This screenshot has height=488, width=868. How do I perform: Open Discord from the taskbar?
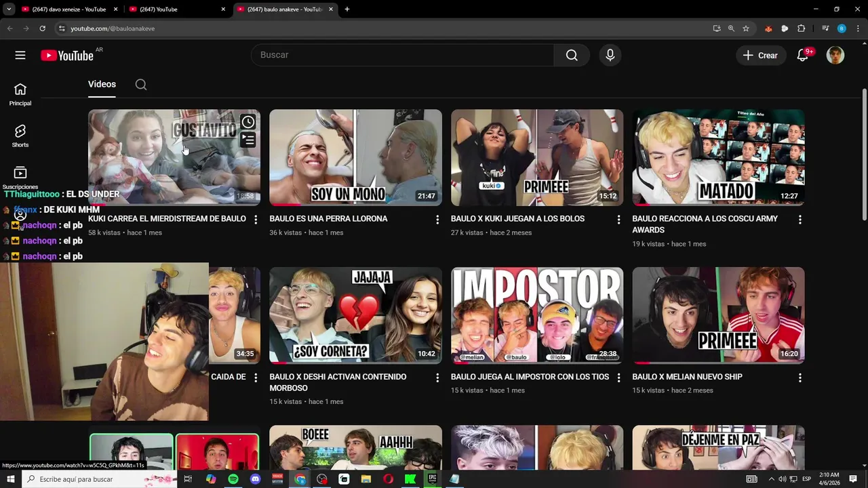pos(256,479)
